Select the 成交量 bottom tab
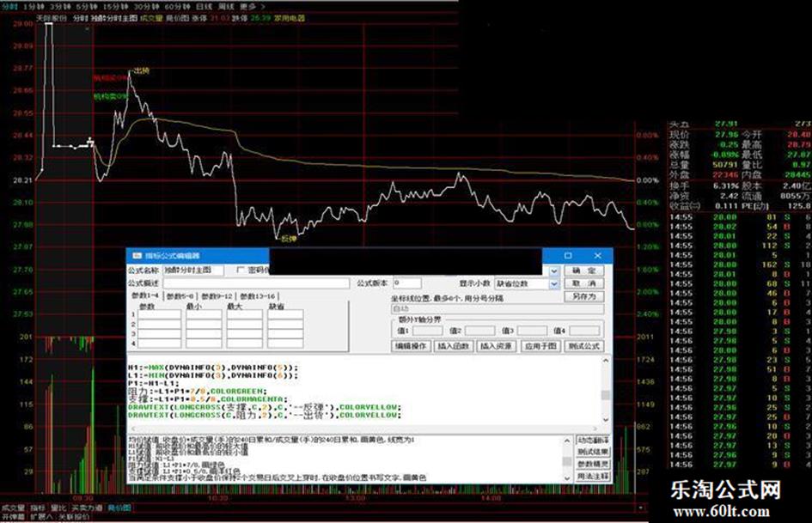The width and height of the screenshot is (812, 523). 12,508
